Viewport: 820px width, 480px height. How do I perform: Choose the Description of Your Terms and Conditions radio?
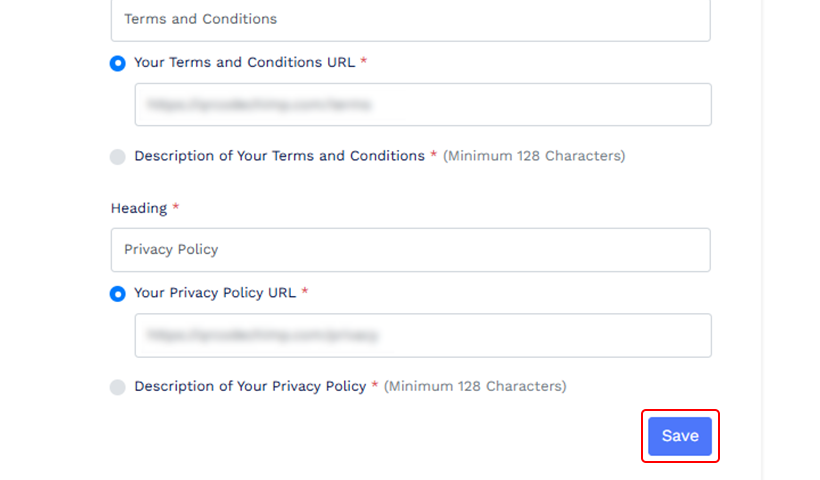pos(118,156)
